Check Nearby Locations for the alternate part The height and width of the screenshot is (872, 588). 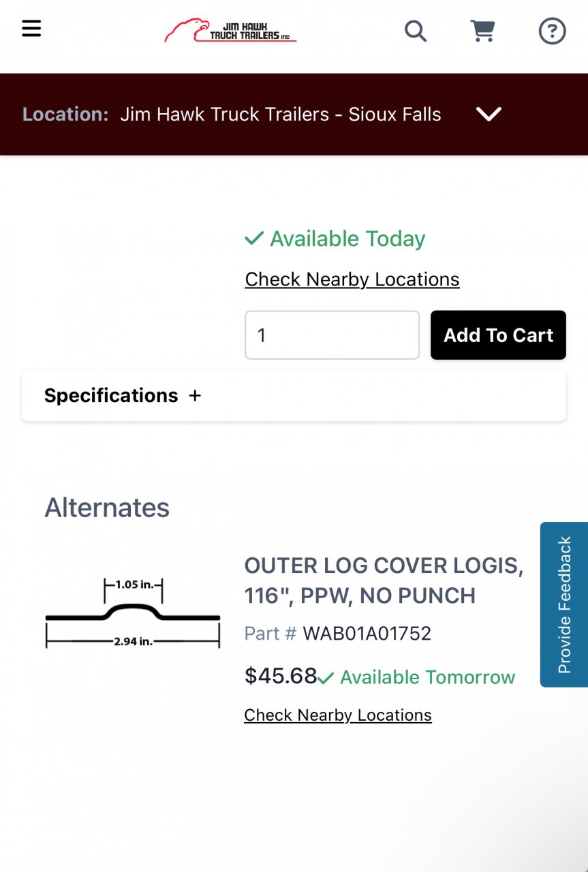click(337, 715)
